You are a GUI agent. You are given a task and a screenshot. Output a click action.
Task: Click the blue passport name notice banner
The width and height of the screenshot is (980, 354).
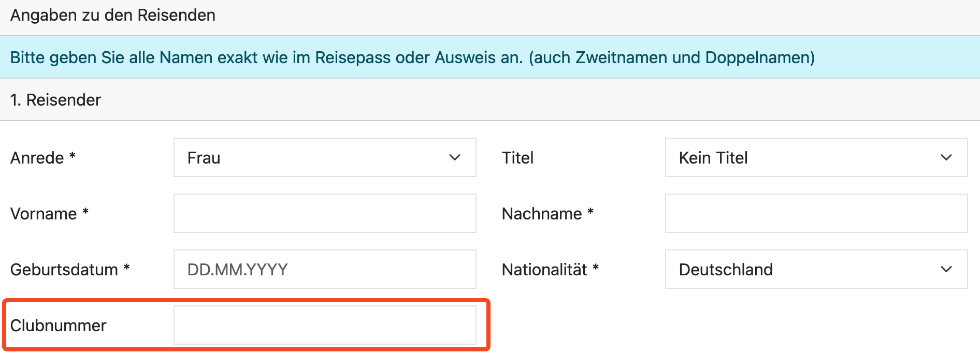[412, 57]
